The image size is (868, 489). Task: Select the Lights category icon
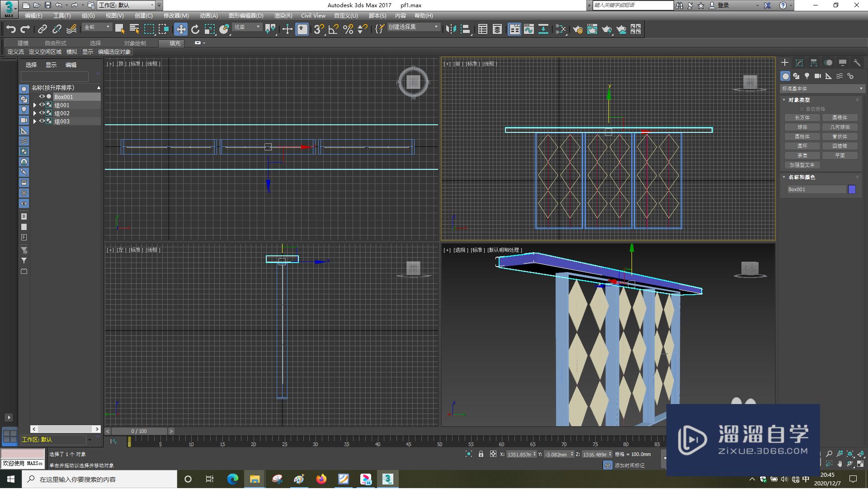tap(807, 76)
